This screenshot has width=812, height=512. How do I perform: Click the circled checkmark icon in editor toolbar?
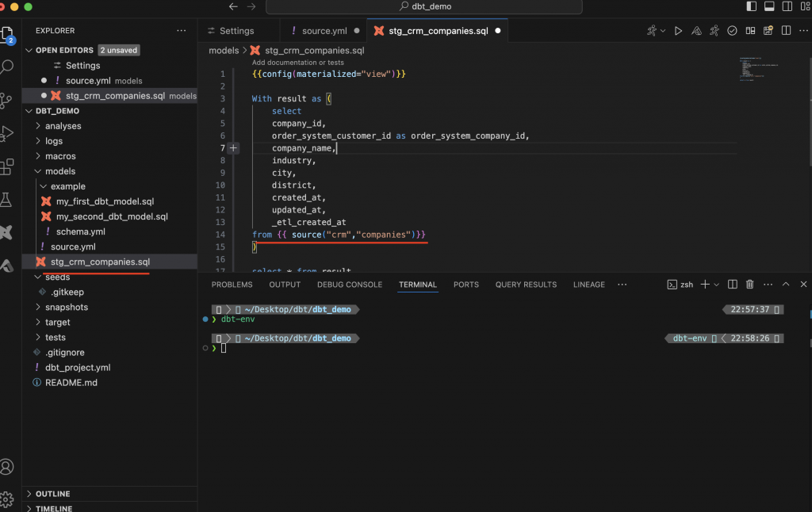pos(732,31)
